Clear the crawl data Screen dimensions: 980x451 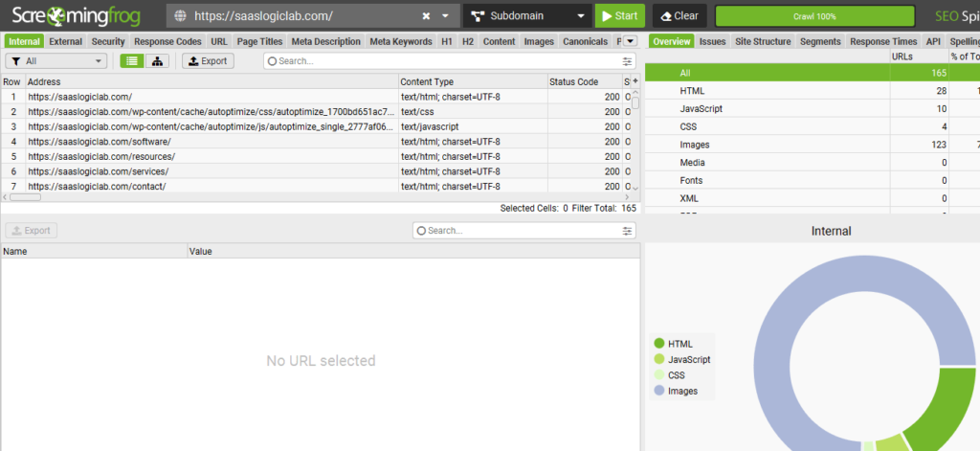(679, 15)
